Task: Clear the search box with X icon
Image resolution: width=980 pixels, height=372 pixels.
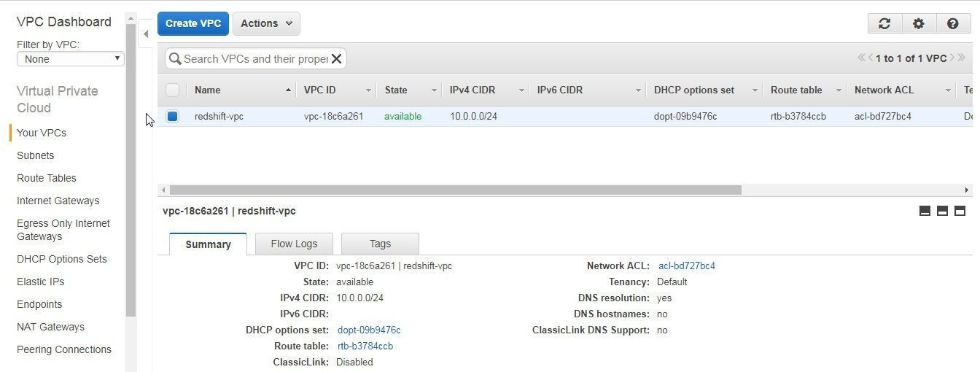Action: [337, 59]
